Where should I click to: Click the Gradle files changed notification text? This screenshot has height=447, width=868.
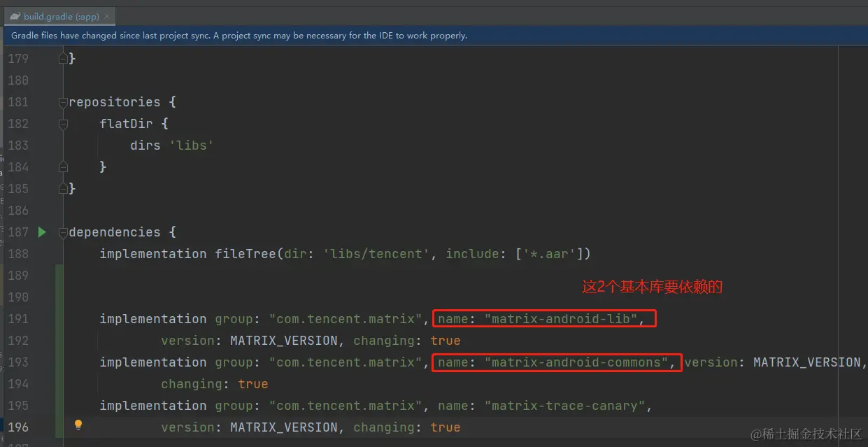239,35
